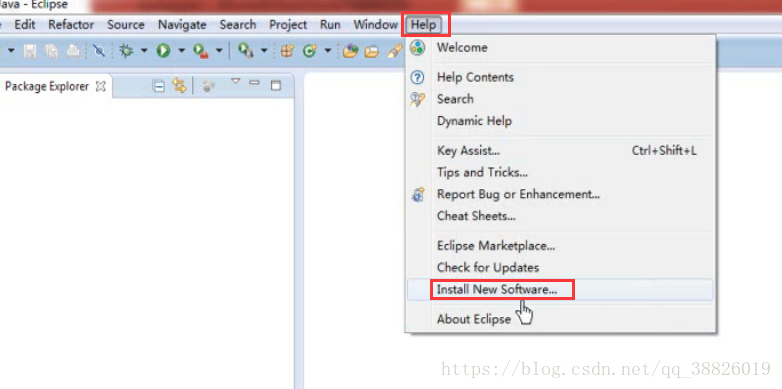
Task: Click the Help Search magnifier icon
Action: (417, 99)
